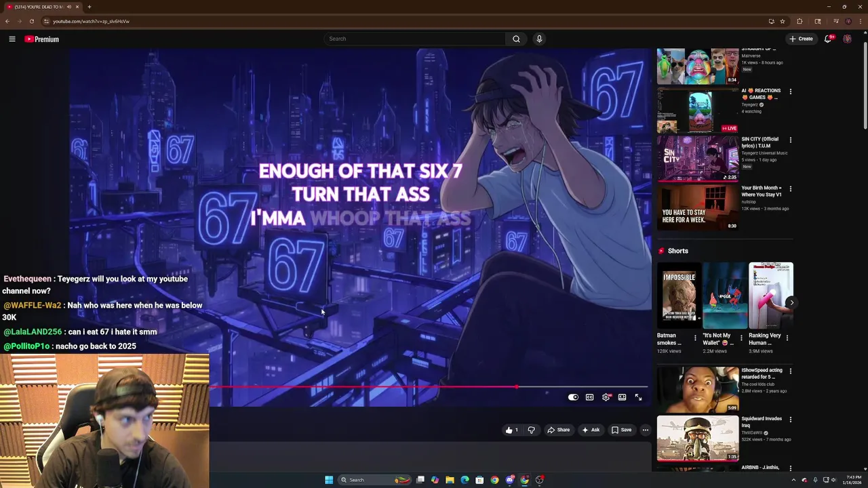Open the Windows Start menu
Screen dimensions: 868x488
pyautogui.click(x=329, y=480)
